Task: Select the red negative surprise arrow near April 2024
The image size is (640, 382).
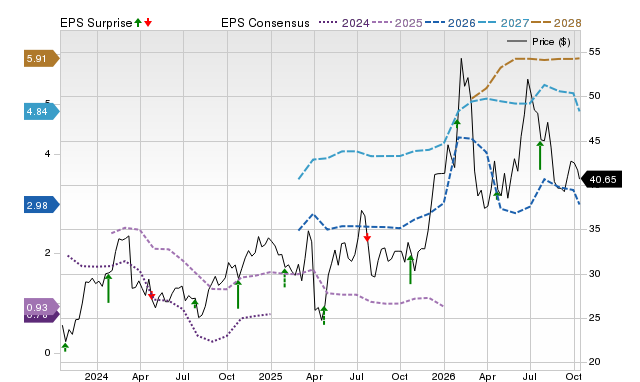Action: (151, 295)
